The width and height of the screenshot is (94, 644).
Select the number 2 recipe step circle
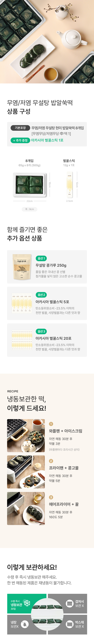51,461
